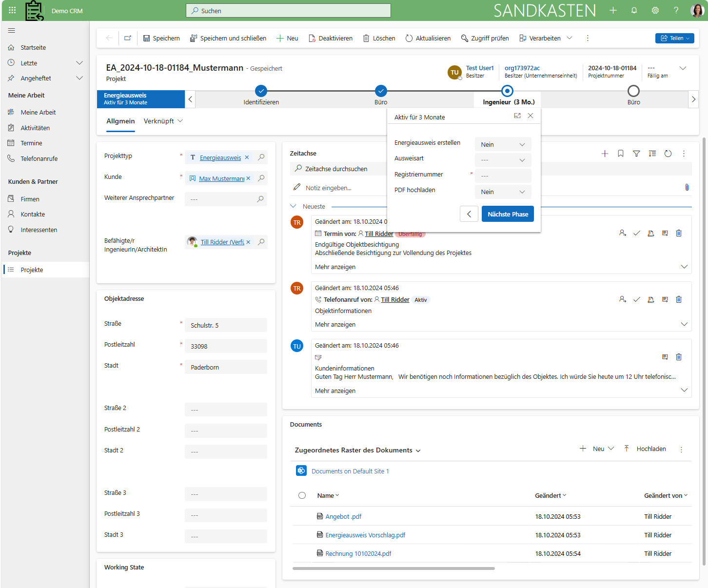708x588 pixels.
Task: Mark the Termin entry as complete
Action: pos(637,233)
